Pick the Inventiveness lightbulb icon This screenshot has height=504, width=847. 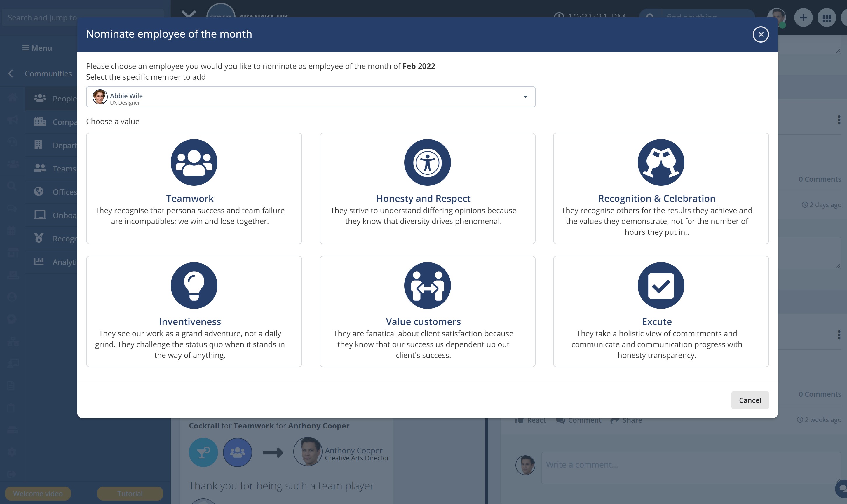tap(194, 285)
